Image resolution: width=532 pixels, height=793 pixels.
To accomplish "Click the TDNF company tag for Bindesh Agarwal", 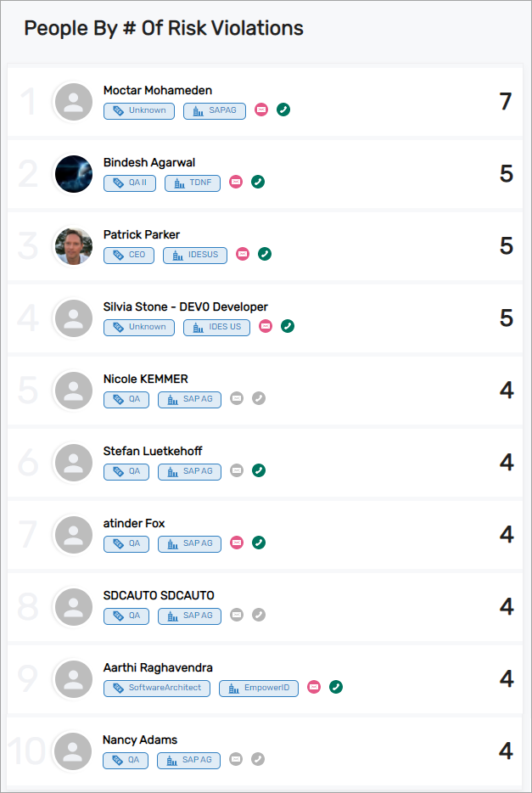I will pos(193,183).
